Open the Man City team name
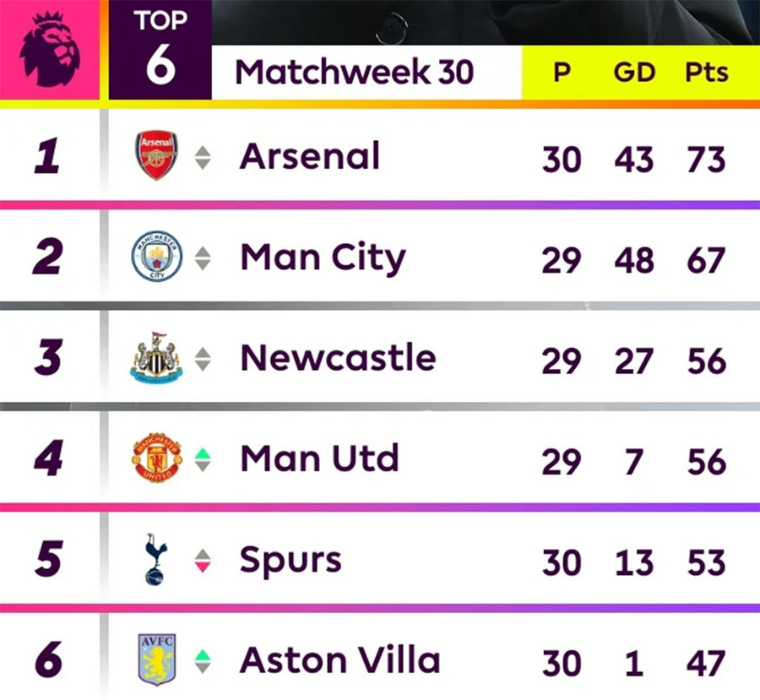Image resolution: width=760 pixels, height=700 pixels. (x=323, y=258)
